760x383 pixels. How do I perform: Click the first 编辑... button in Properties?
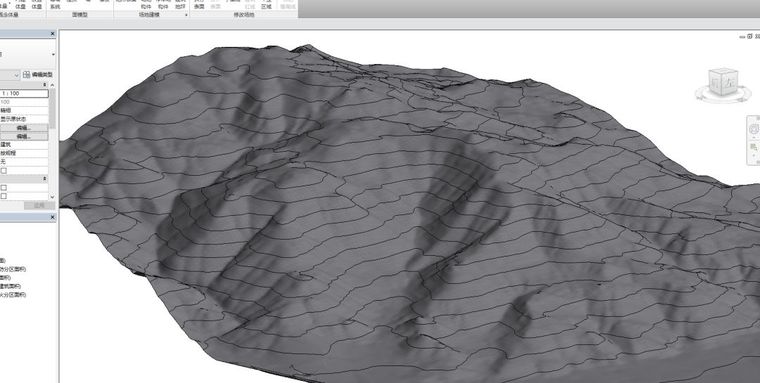pyautogui.click(x=24, y=128)
